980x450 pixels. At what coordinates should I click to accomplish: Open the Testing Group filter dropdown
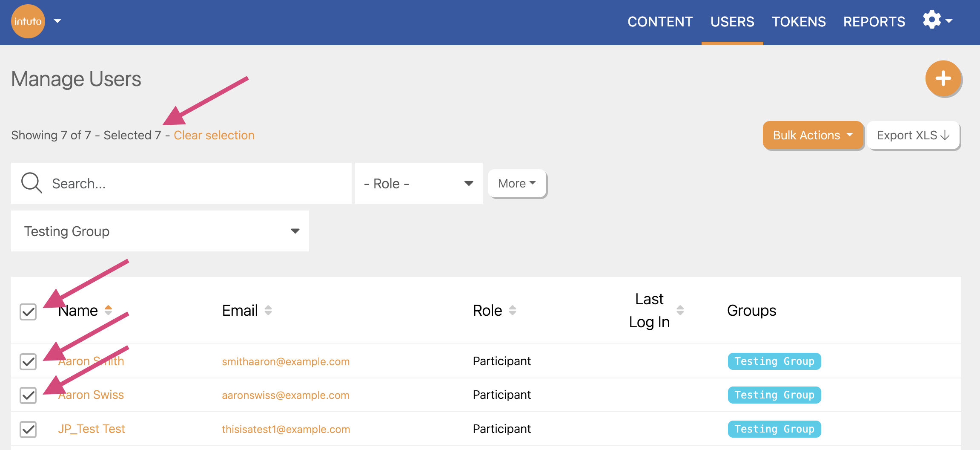pyautogui.click(x=160, y=231)
